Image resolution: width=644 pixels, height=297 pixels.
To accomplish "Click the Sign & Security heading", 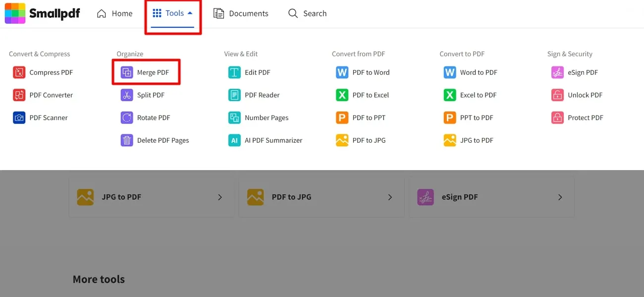I will 570,54.
